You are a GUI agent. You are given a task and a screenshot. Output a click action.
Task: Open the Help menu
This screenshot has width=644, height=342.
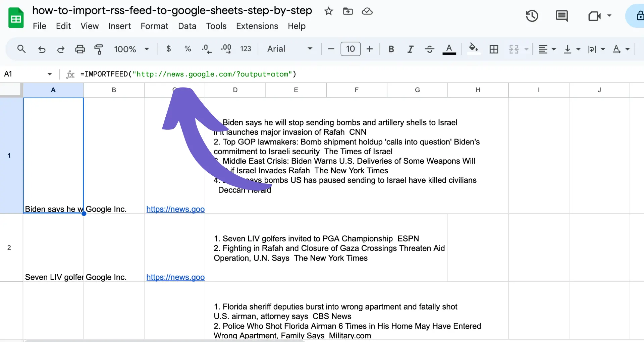pos(297,26)
